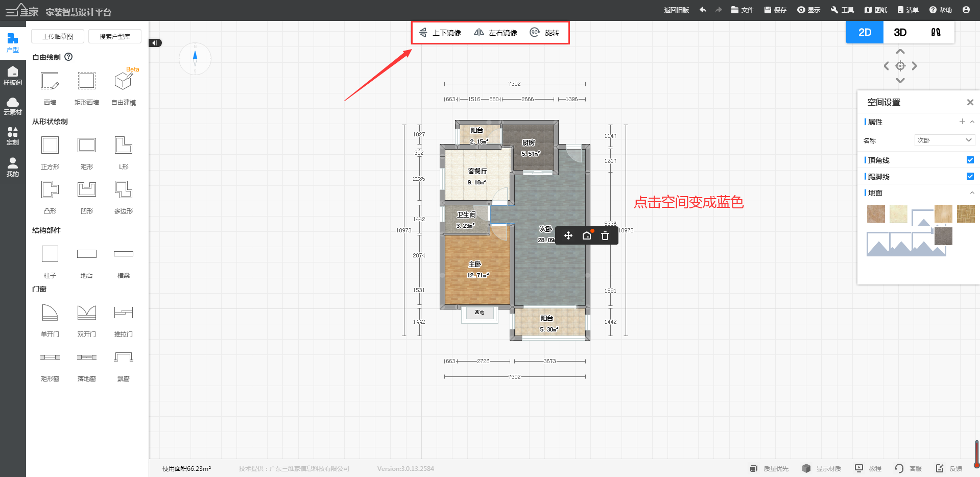The width and height of the screenshot is (980, 477).
Task: Switch to 3D view tab
Action: pos(900,32)
